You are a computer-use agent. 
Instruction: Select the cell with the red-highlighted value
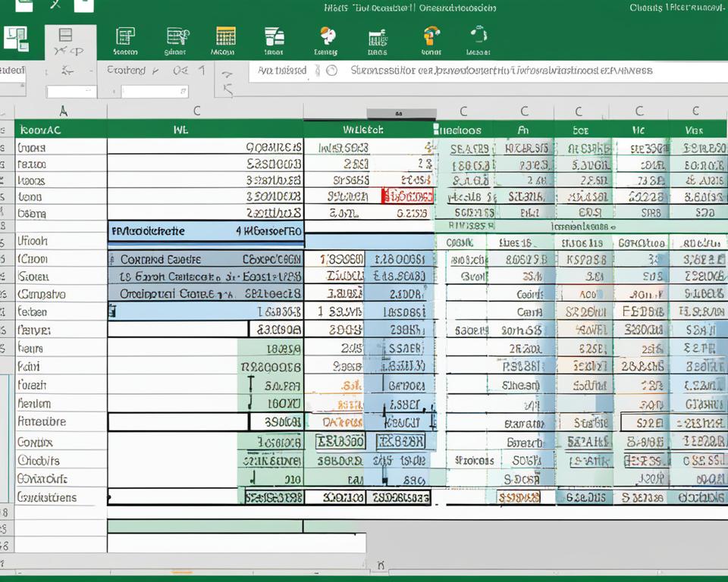tap(407, 196)
